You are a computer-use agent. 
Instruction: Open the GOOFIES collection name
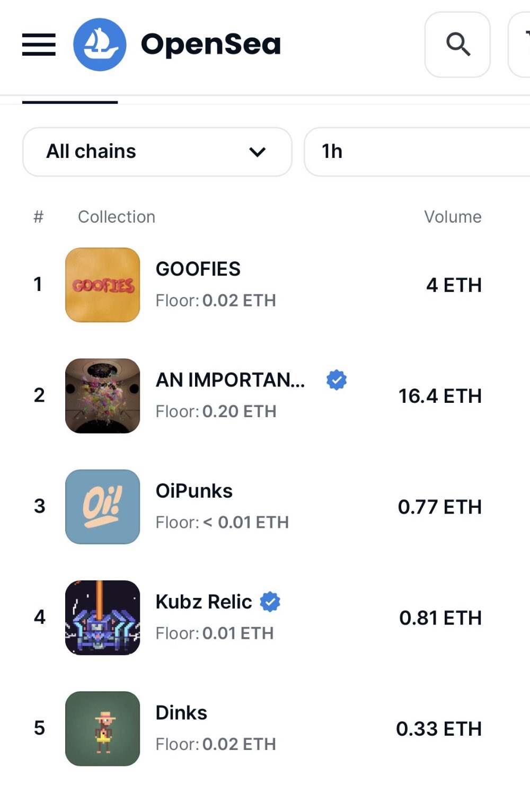(198, 269)
